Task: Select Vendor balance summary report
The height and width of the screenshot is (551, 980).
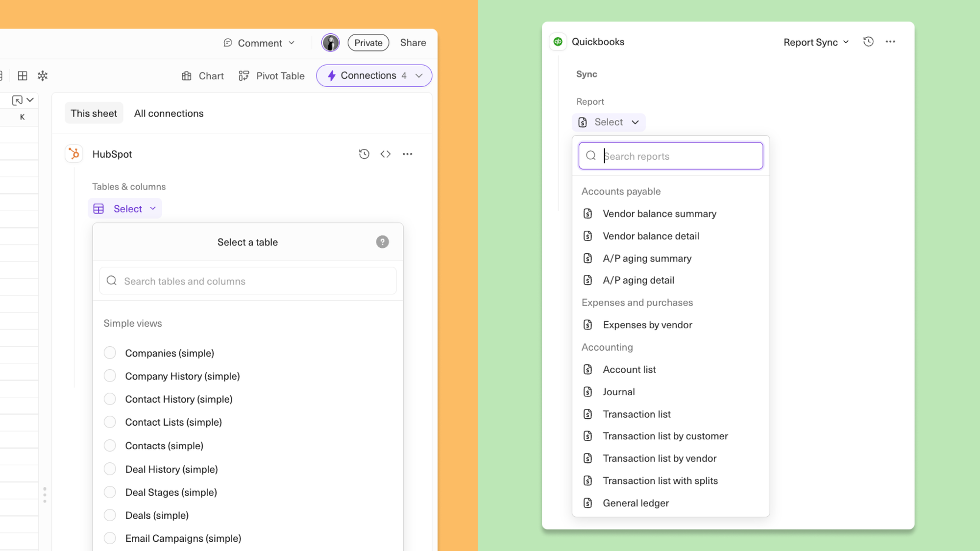Action: (x=659, y=214)
